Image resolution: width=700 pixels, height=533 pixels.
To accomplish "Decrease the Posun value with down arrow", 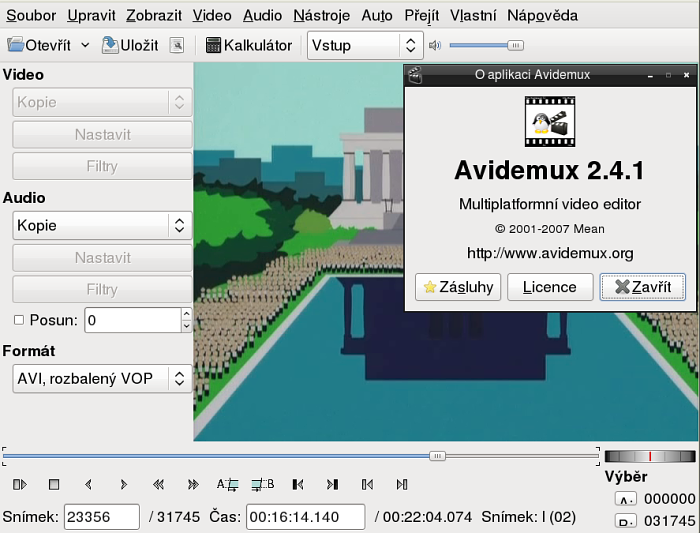I will 187,326.
